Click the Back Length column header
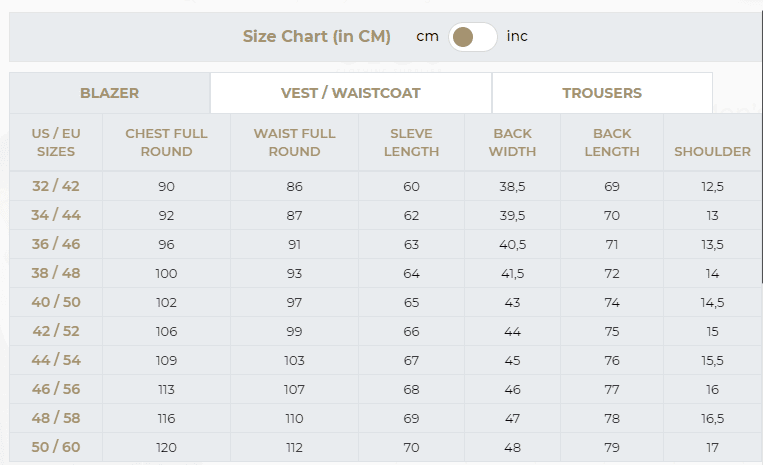763x465 pixels. 612,143
